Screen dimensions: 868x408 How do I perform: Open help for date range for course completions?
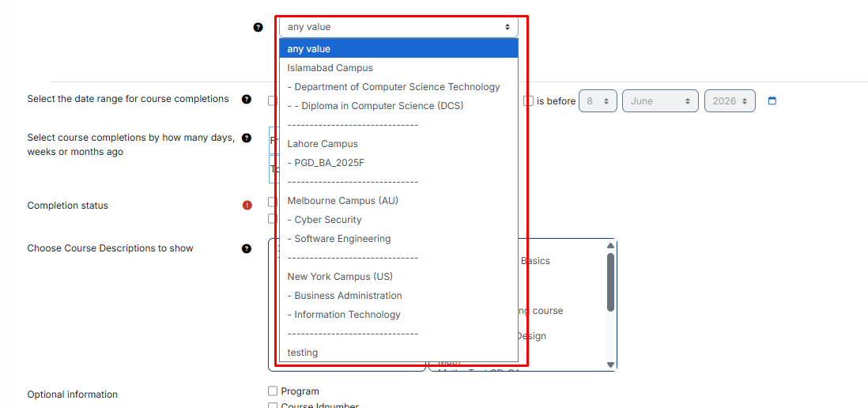click(247, 100)
